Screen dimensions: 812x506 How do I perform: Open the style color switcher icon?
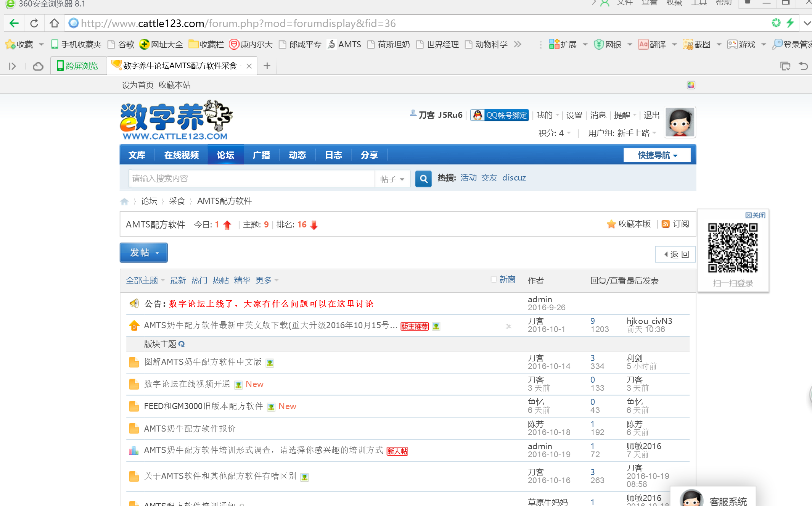tap(691, 85)
